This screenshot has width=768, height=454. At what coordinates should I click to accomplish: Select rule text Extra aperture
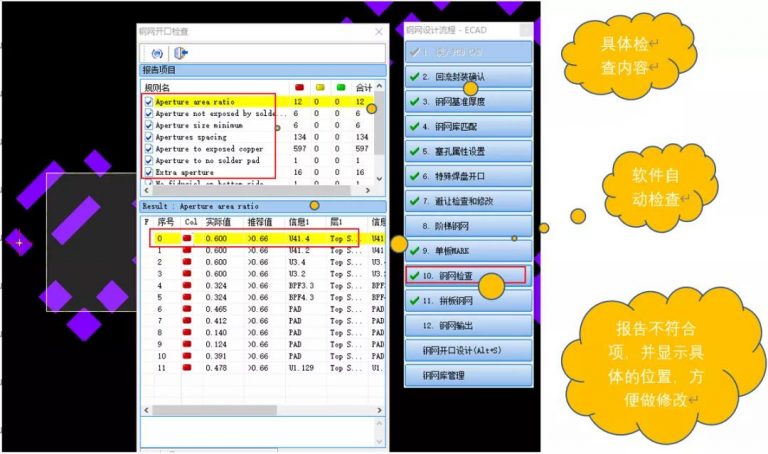185,172
